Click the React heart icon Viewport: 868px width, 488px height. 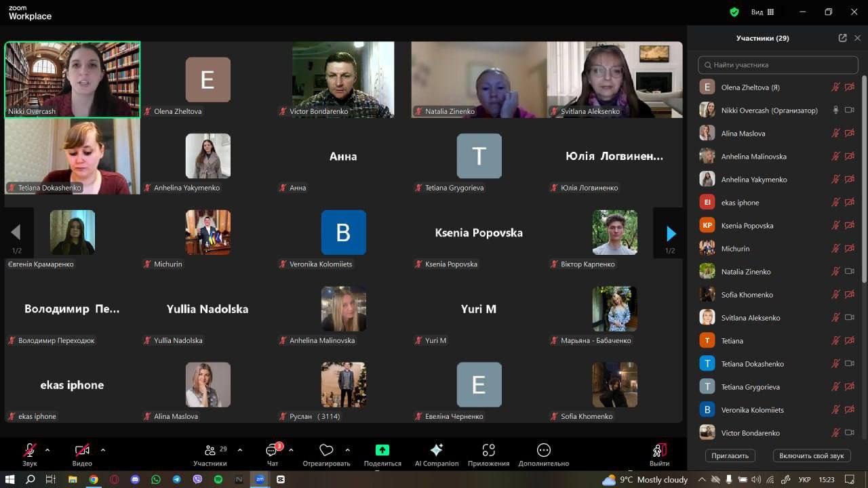click(x=326, y=451)
